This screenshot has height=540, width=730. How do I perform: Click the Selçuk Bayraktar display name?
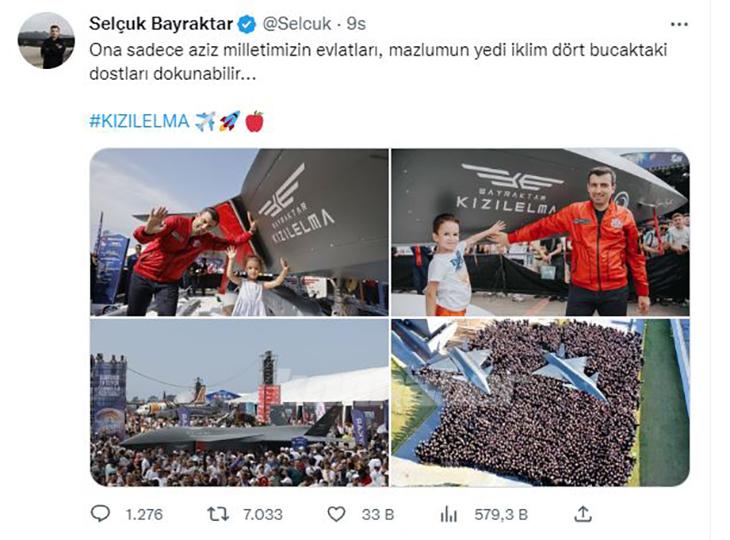pyautogui.click(x=161, y=24)
